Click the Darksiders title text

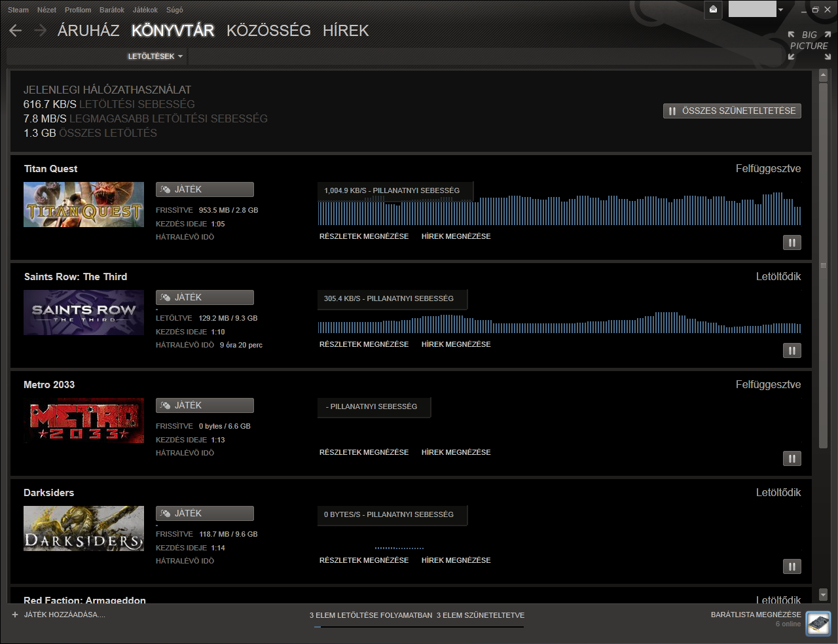[x=48, y=493]
